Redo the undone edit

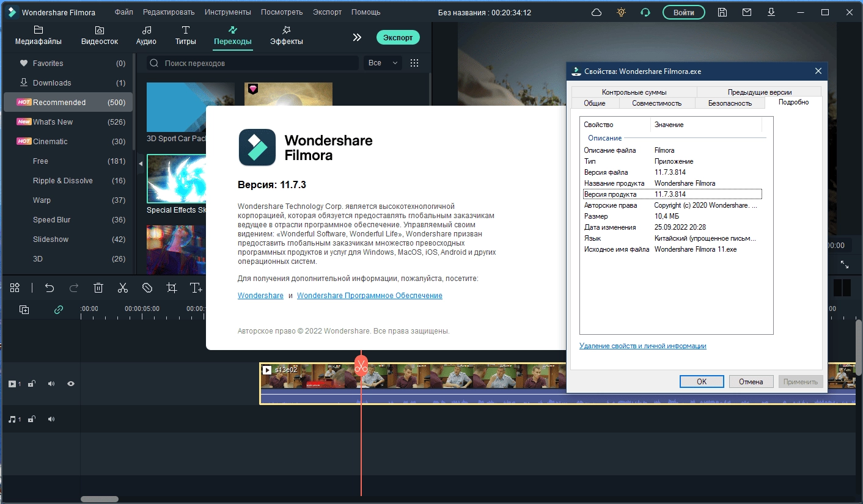click(x=74, y=288)
